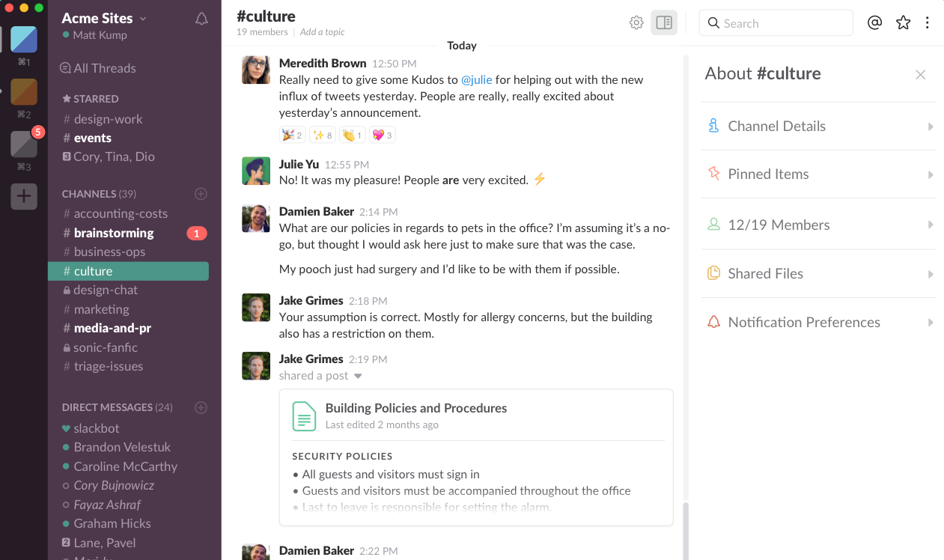The height and width of the screenshot is (560, 944).
Task: Click Matt Kump user status
Action: 95,35
